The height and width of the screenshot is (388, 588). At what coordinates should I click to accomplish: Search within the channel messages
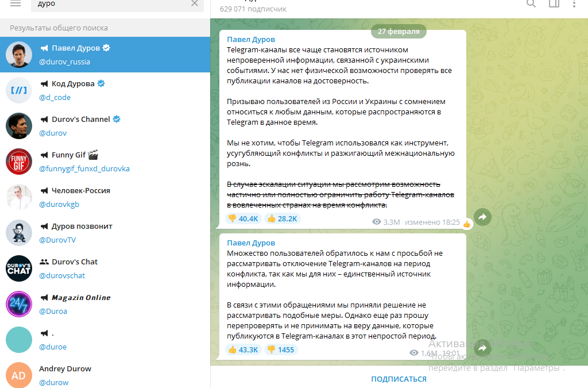(x=531, y=4)
